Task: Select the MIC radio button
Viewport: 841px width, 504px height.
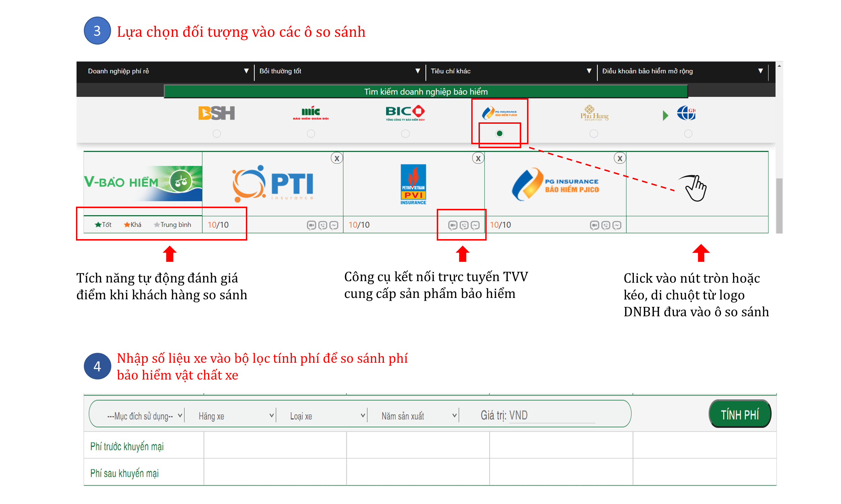Action: click(311, 134)
